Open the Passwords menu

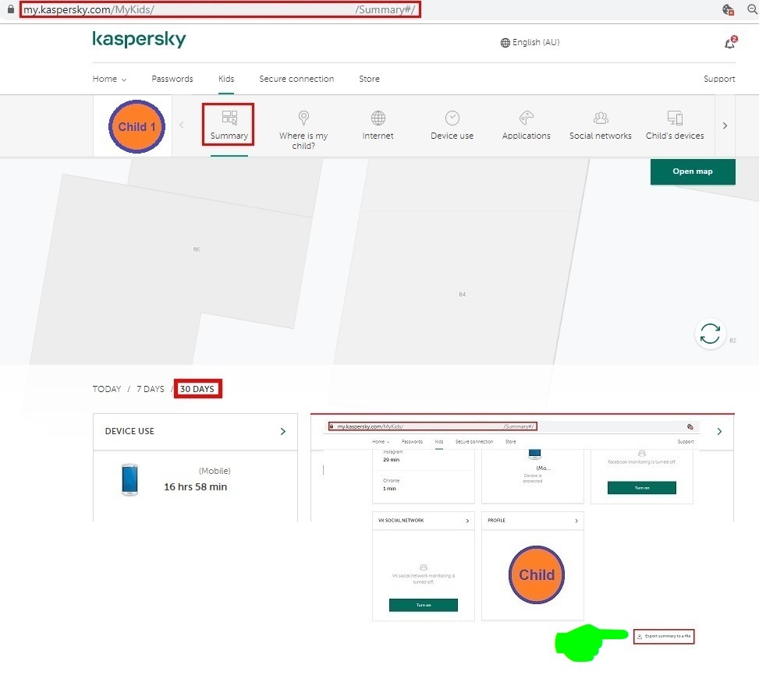coord(172,79)
